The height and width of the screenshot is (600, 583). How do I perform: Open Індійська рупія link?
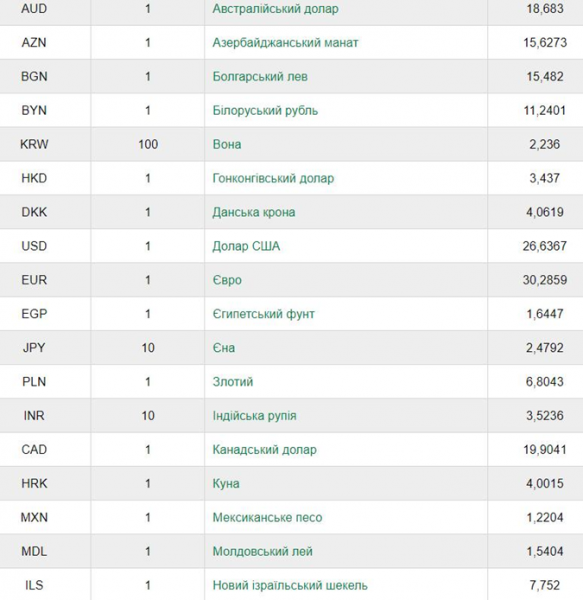[254, 416]
